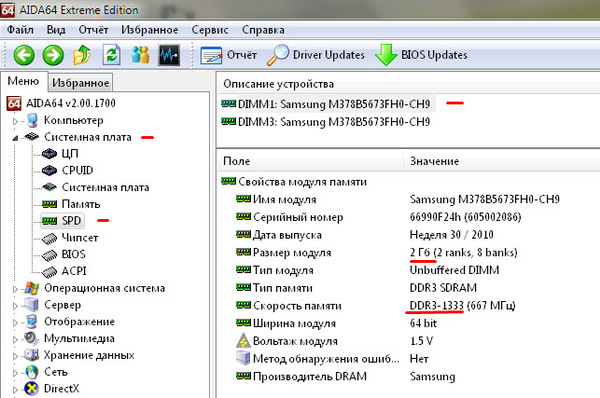Open BIOS Updates from toolbar
The width and height of the screenshot is (600, 398).
pos(421,55)
